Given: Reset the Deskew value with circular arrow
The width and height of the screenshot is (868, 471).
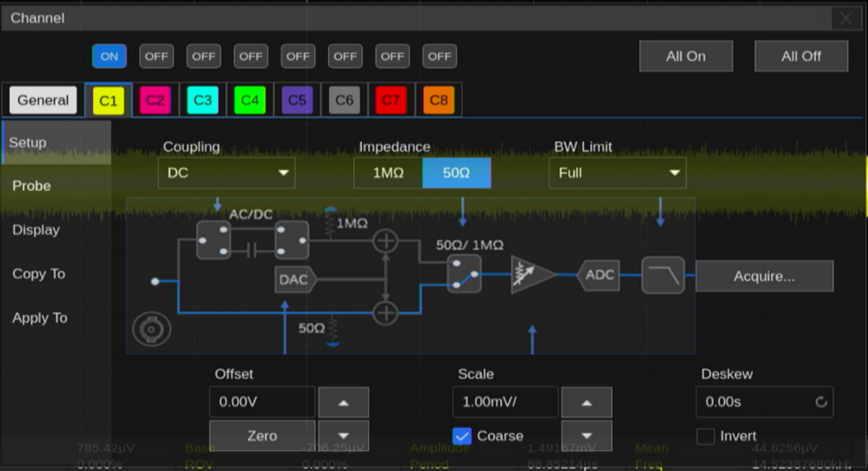Looking at the screenshot, I should (x=820, y=402).
